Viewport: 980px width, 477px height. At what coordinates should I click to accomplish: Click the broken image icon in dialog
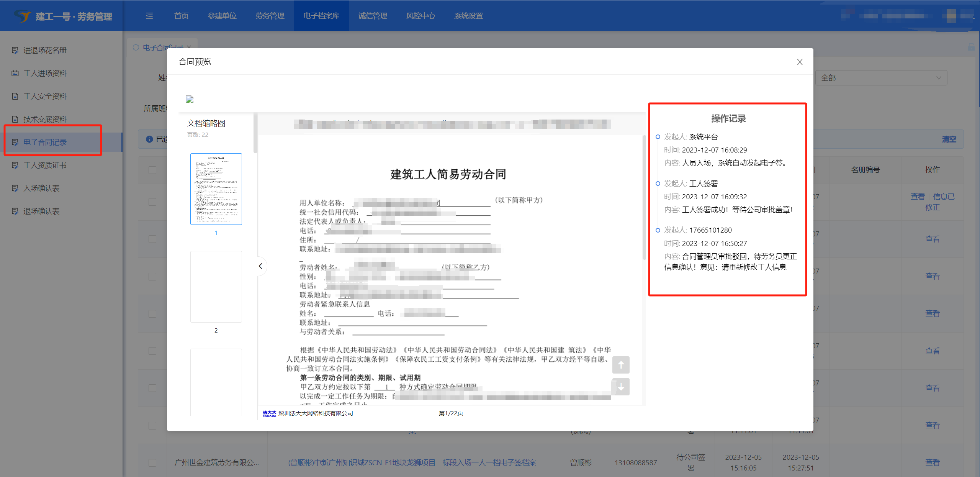[x=190, y=100]
